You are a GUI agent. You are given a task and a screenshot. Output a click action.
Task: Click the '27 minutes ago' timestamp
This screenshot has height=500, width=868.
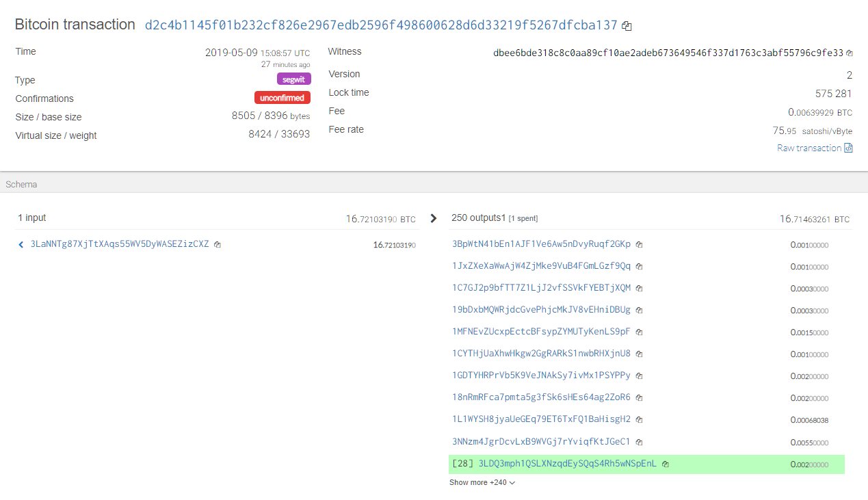click(x=285, y=64)
